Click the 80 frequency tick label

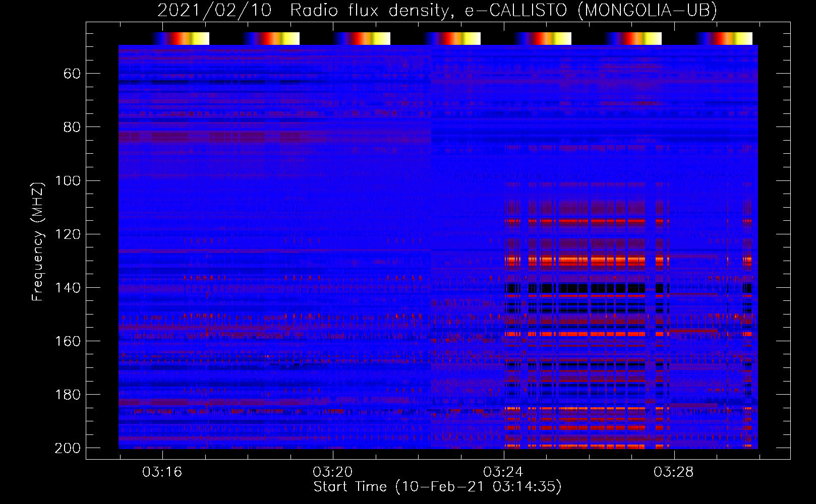[x=72, y=128]
